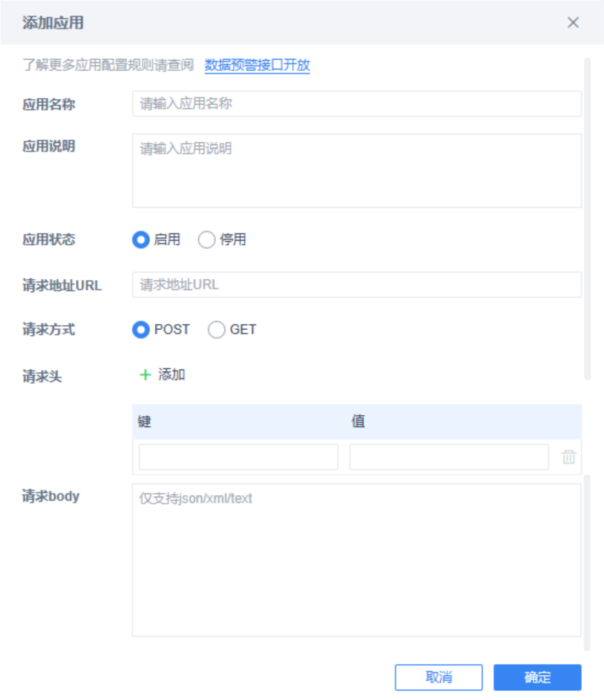604x700 pixels.
Task: Open the 数据预警接口开放 link
Action: (257, 65)
